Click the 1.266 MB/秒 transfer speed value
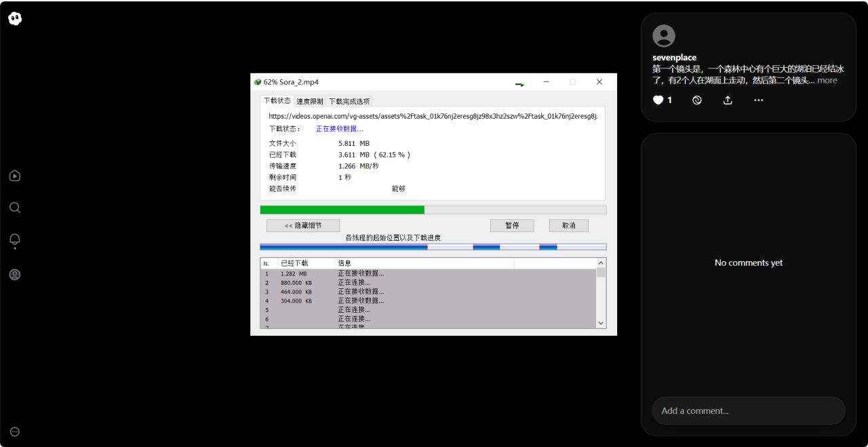 [x=359, y=166]
